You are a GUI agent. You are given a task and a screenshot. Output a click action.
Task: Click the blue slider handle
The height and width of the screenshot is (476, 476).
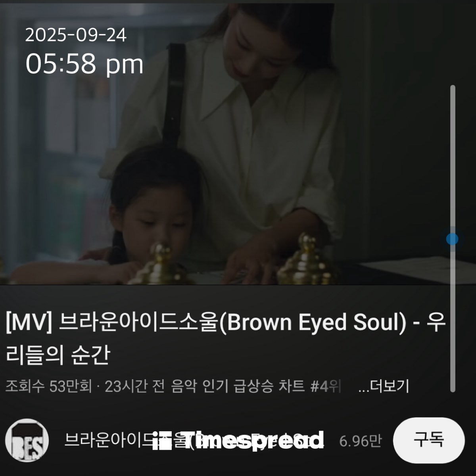pyautogui.click(x=452, y=239)
